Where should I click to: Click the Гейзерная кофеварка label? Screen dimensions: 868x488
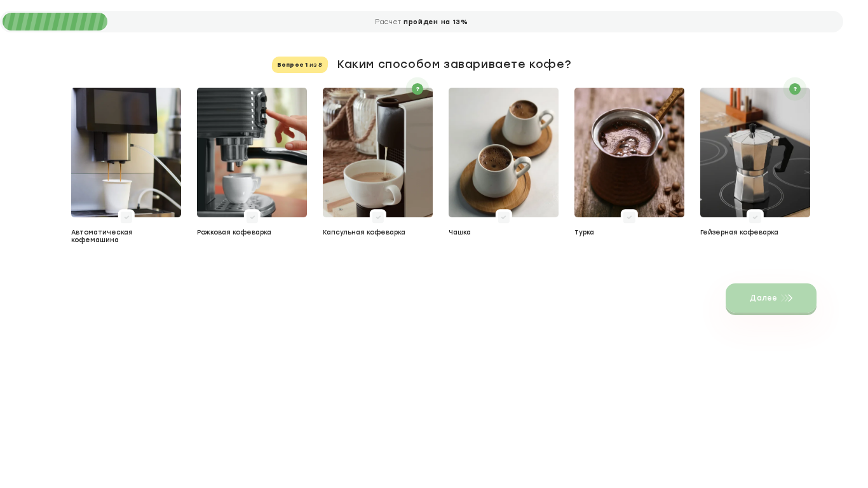point(739,233)
